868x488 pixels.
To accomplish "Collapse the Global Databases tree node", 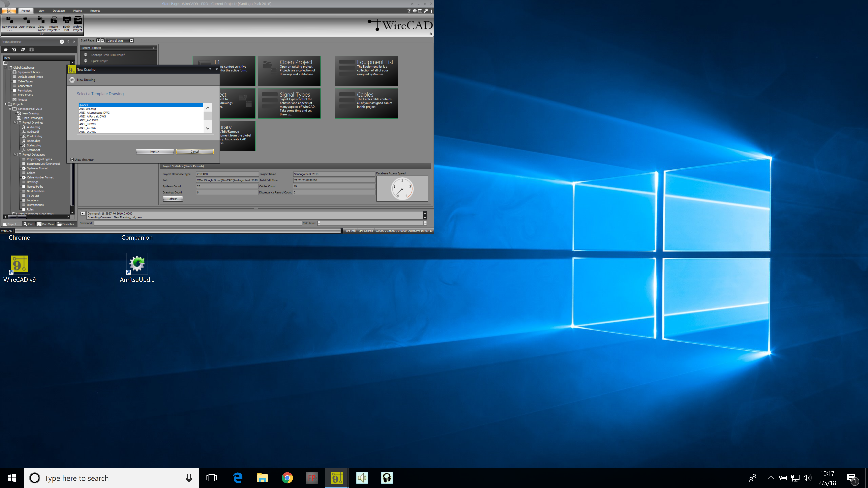I will coord(6,68).
